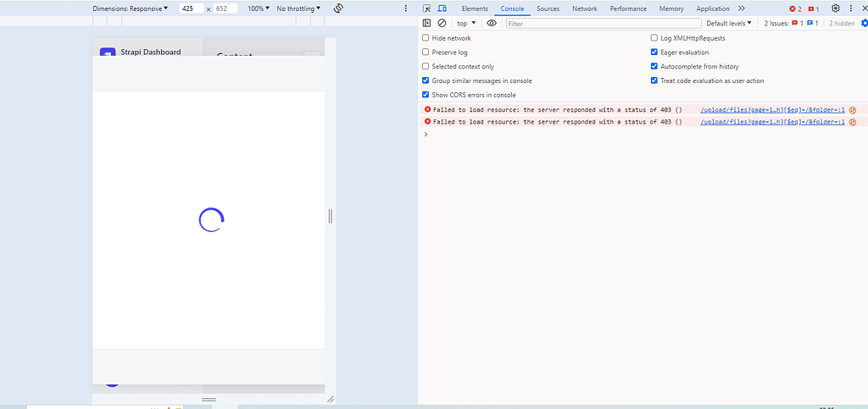868x409 pixels.
Task: Enable the Hide network checkbox
Action: (x=426, y=38)
